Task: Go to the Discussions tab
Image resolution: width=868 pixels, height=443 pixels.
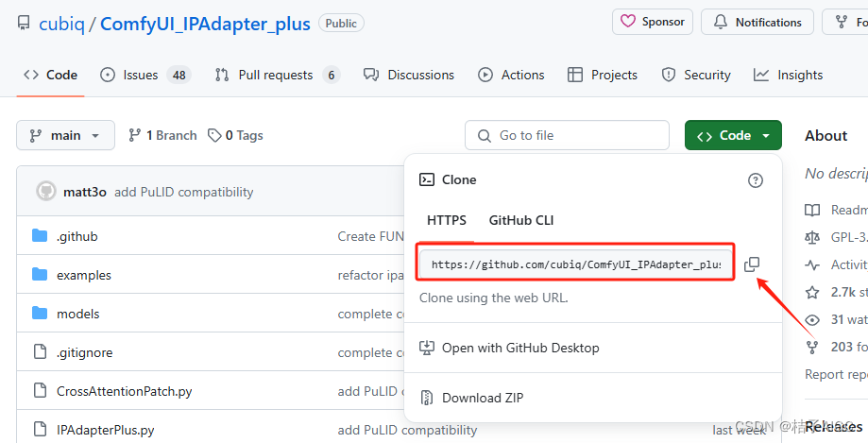Action: pyautogui.click(x=409, y=75)
